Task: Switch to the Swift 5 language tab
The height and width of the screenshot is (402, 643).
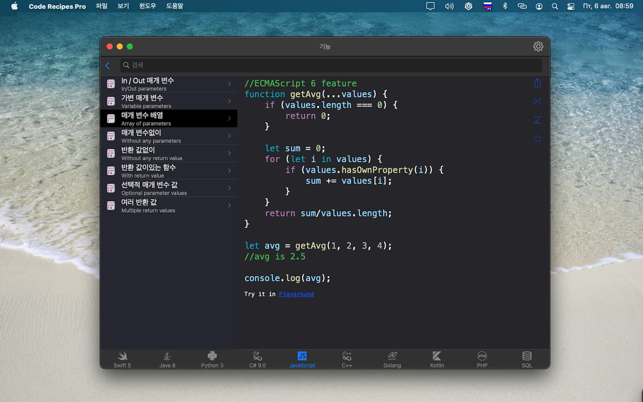Action: click(x=122, y=359)
